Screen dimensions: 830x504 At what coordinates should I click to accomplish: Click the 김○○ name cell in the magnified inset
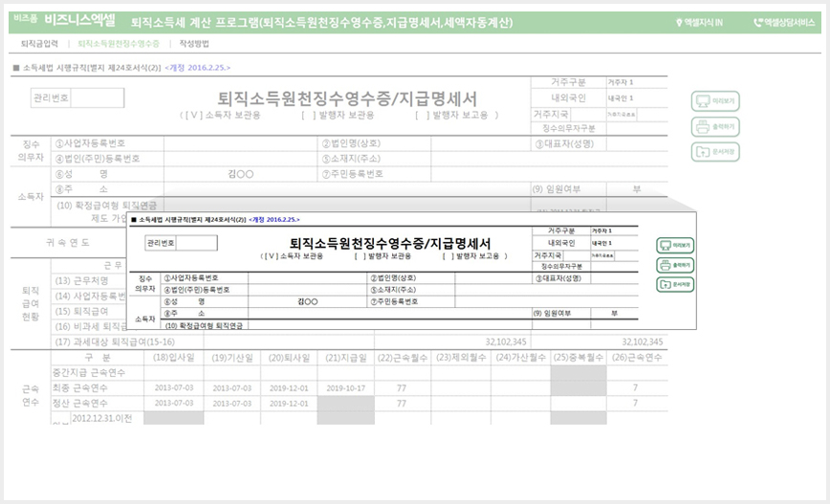pos(308,301)
